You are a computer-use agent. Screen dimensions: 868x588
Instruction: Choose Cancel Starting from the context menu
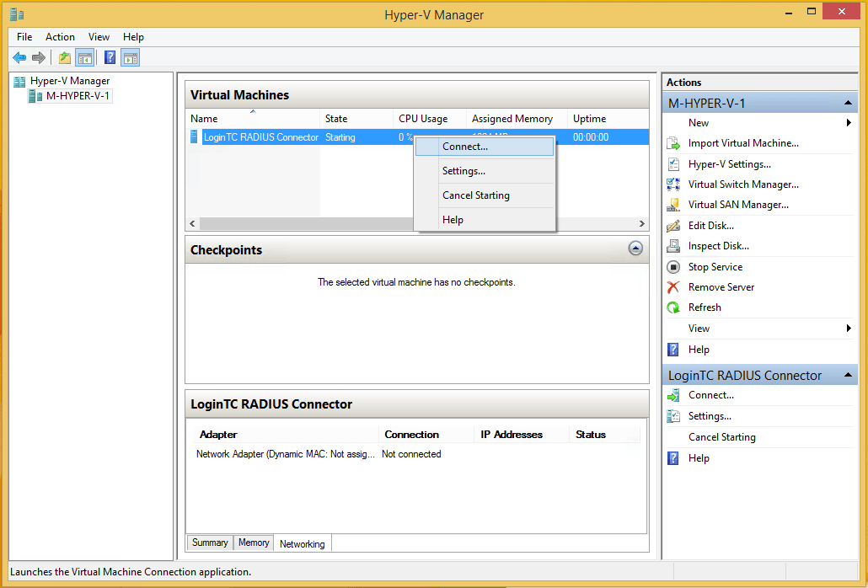[485, 195]
